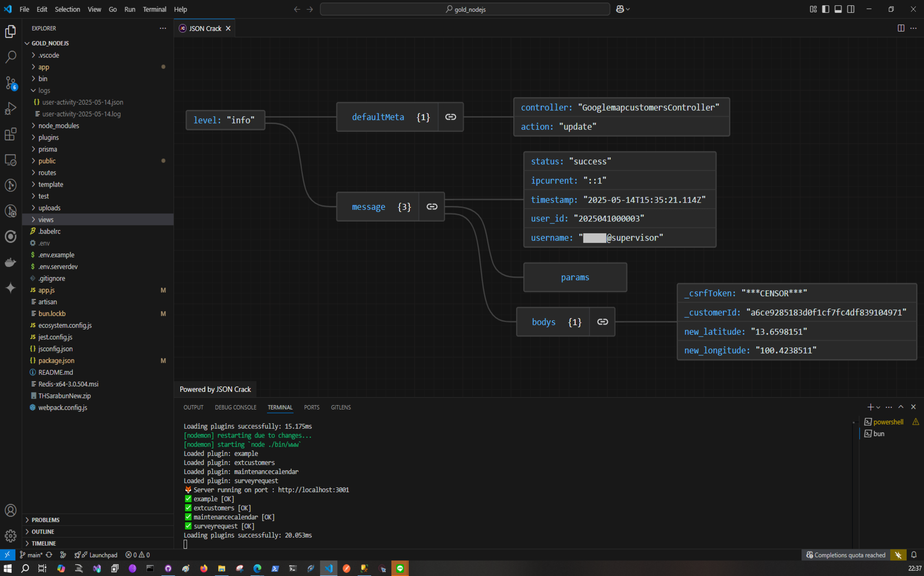Screen dimensions: 924x576
Task: Open the Source Control view showing 6 changes
Action: pyautogui.click(x=11, y=83)
